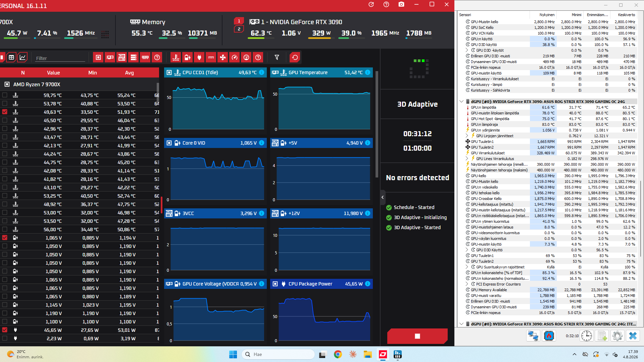
Task: Filter sensors by motherboard icon
Action: (122, 57)
